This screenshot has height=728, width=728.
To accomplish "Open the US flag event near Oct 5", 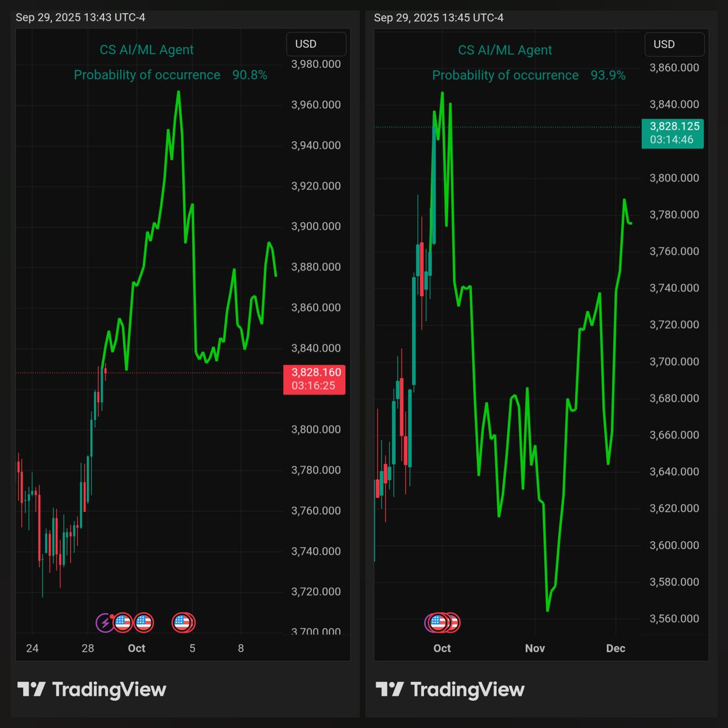I will 182,622.
